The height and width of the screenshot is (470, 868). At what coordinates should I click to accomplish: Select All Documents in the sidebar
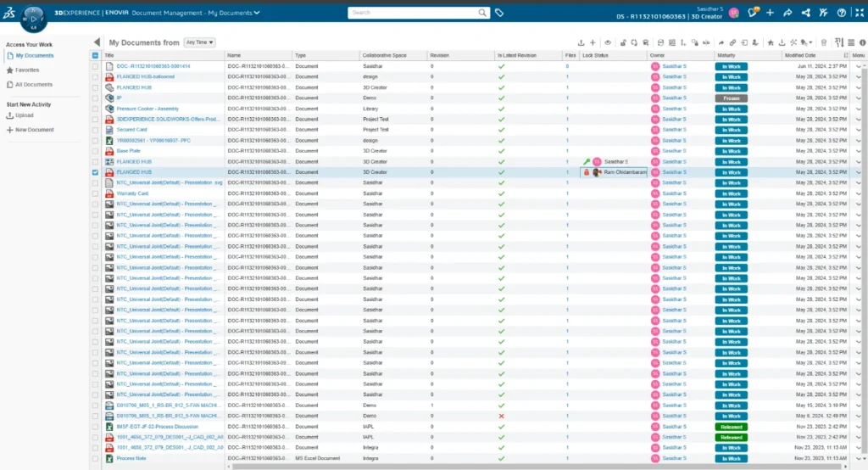[34, 85]
